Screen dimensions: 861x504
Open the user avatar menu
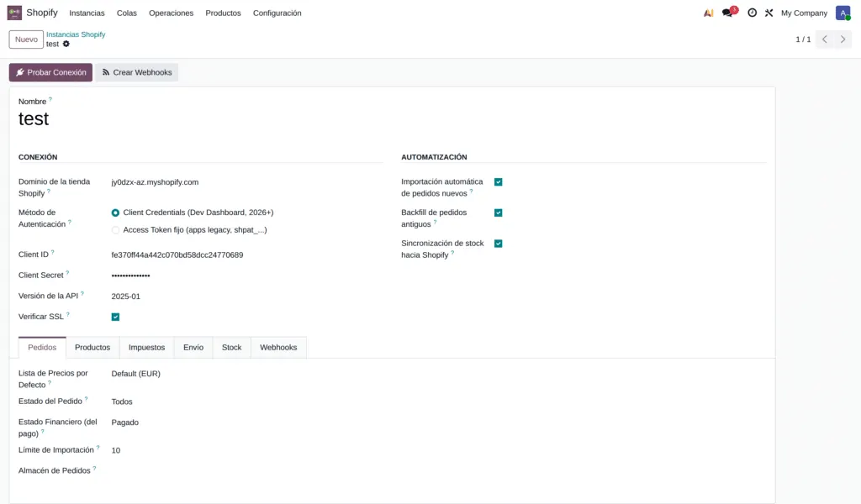(x=843, y=13)
